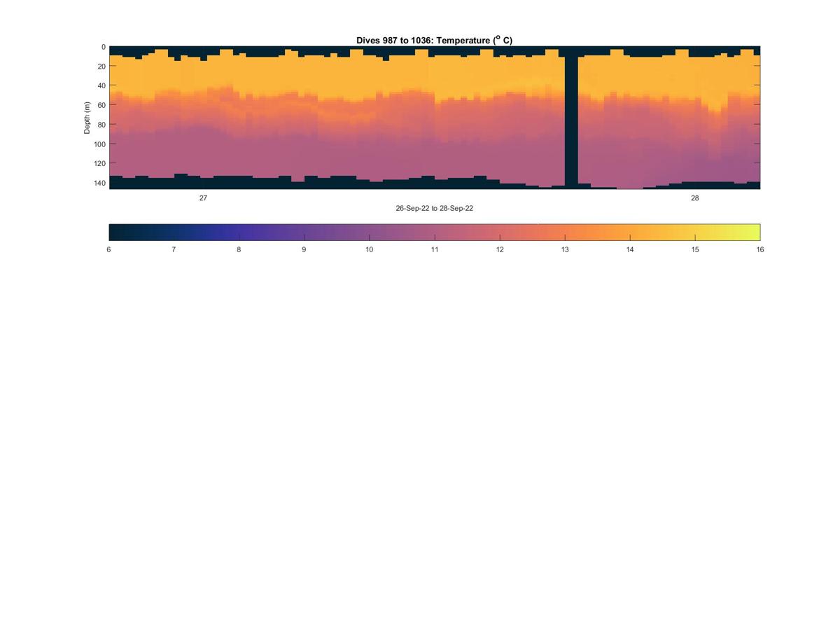The image size is (840, 620).
Task: Click the colorbar tick label '13'
Action: tap(565, 249)
